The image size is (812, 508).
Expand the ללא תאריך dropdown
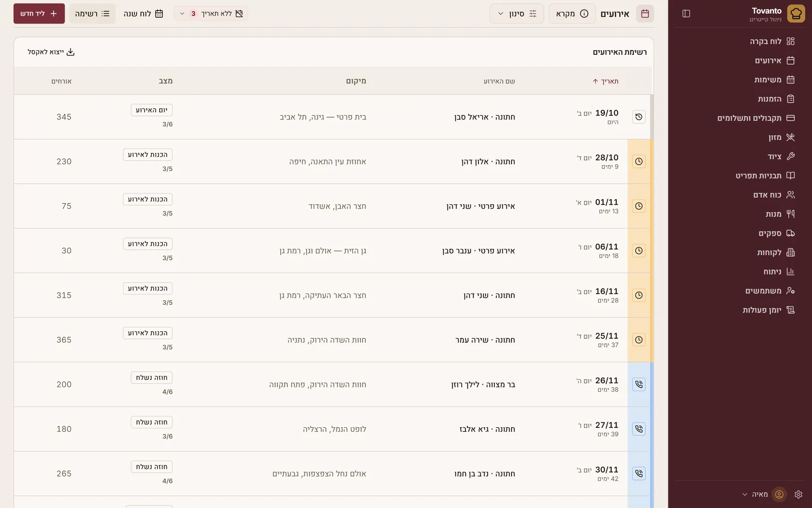[x=211, y=14]
